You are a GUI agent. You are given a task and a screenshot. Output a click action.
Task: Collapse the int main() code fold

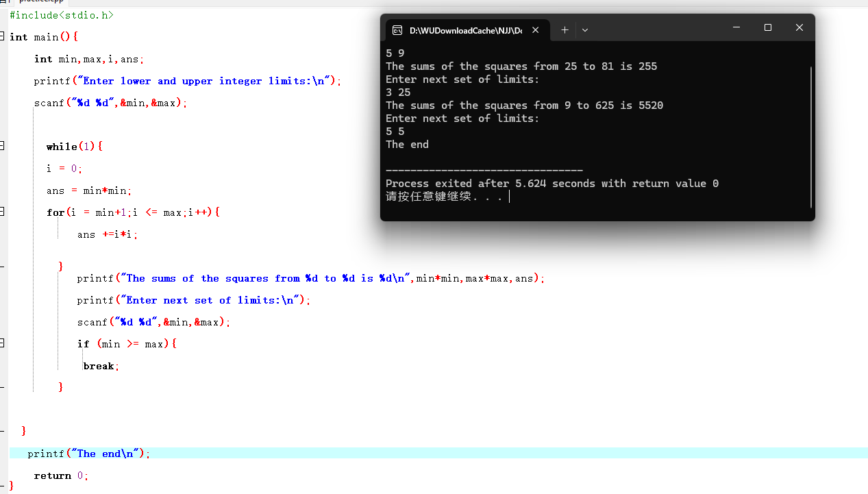click(x=2, y=36)
